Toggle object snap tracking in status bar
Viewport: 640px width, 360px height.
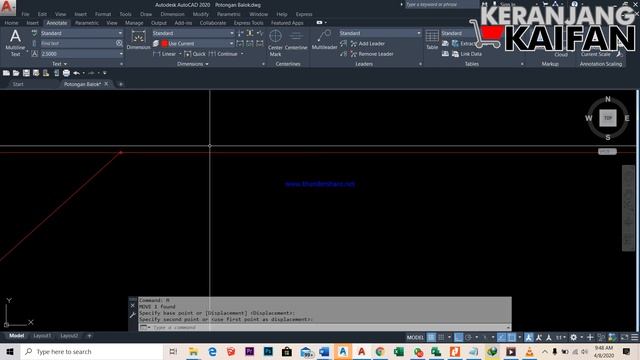pyautogui.click(x=502, y=337)
